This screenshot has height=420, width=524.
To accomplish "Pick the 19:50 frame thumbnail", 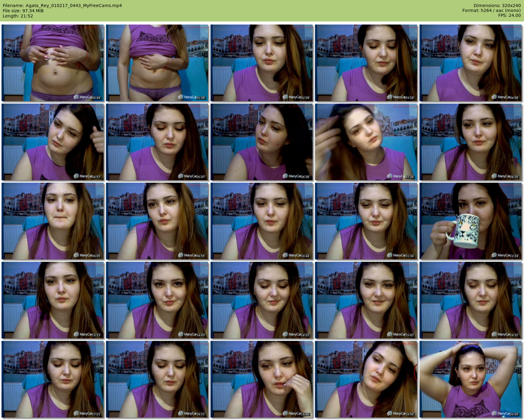I will (x=366, y=379).
